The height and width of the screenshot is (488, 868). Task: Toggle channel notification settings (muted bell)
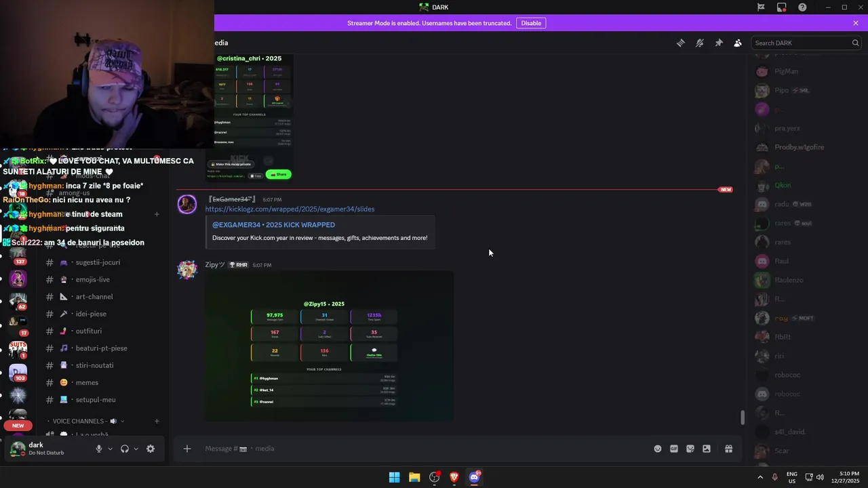tap(700, 43)
